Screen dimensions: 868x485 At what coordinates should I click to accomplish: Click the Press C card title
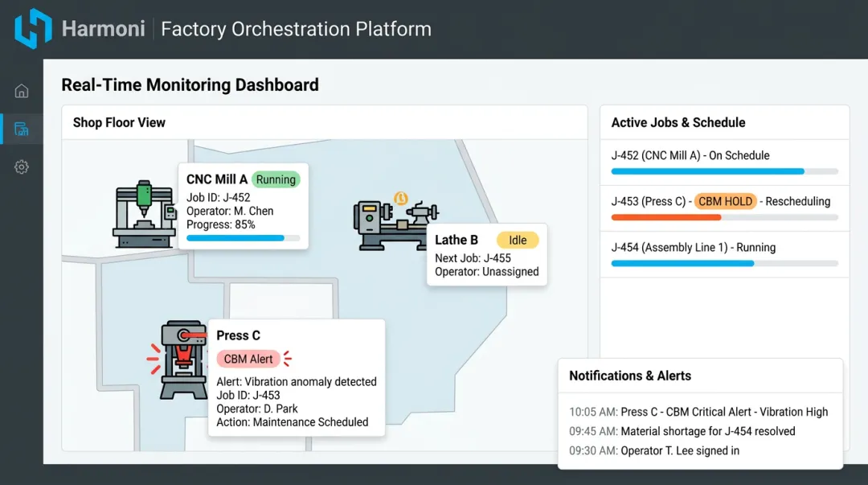pyautogui.click(x=238, y=335)
